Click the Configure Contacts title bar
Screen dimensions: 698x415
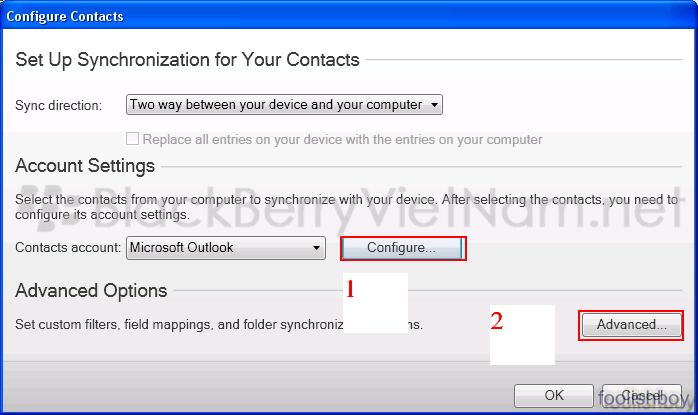point(349,16)
